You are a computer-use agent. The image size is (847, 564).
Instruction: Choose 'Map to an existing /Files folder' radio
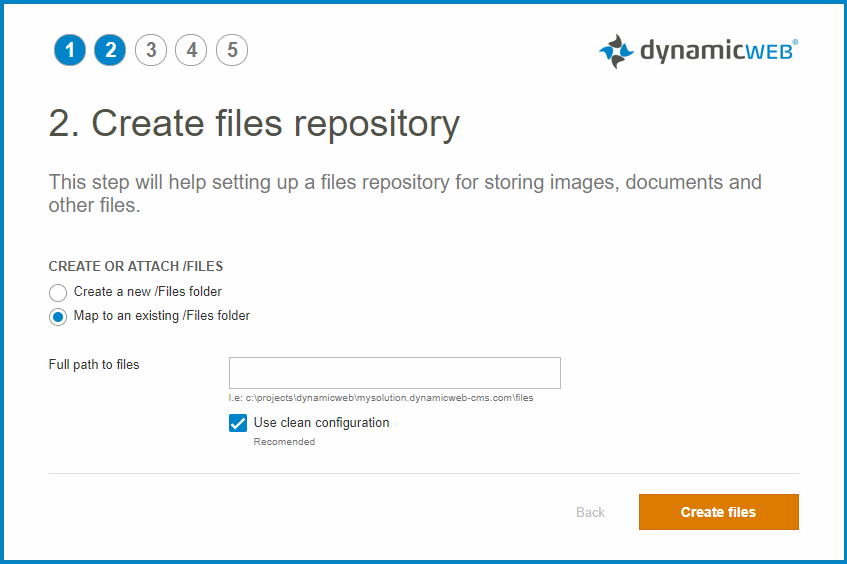58,317
